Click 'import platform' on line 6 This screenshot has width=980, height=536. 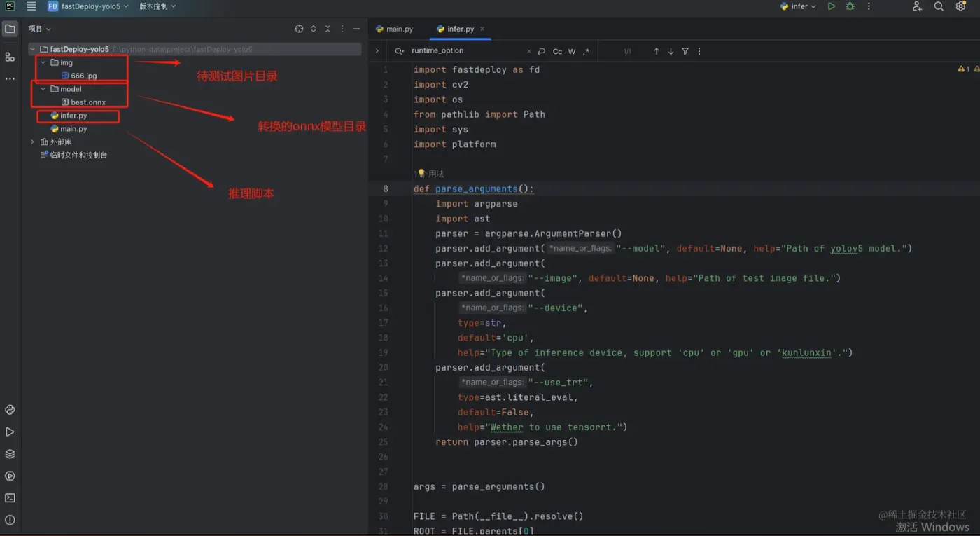454,144
